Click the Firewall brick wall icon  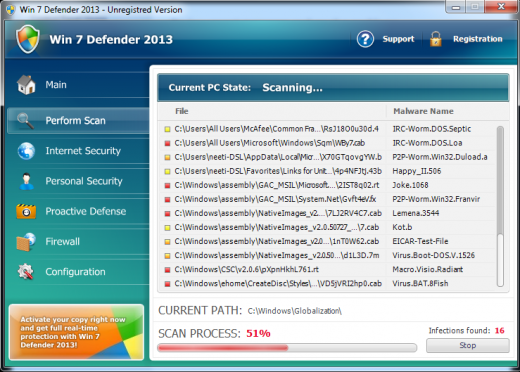[x=26, y=242]
